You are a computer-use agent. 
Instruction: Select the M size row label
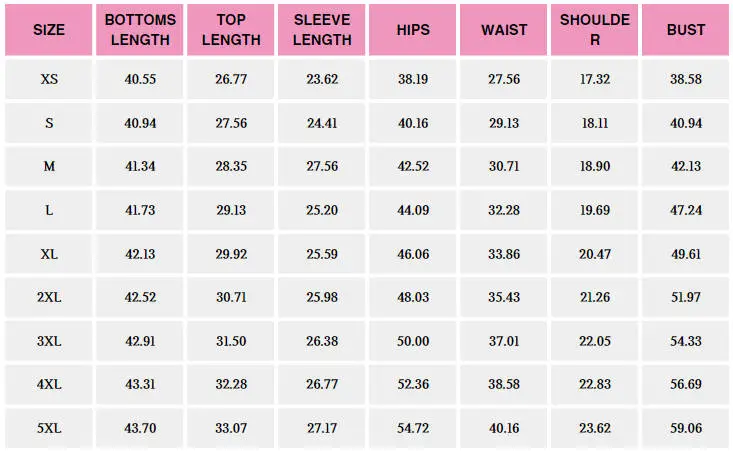[x=48, y=166]
